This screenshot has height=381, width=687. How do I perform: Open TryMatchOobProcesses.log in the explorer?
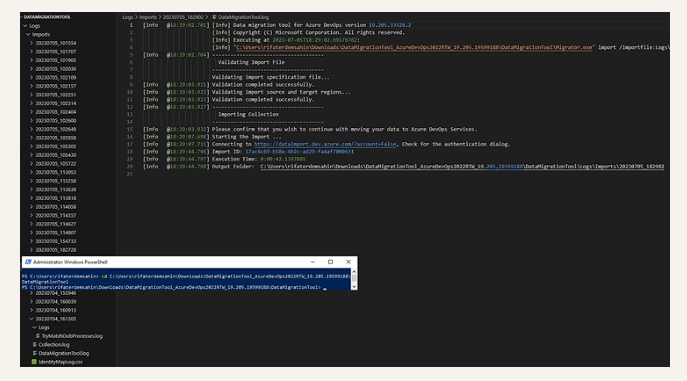[72, 336]
